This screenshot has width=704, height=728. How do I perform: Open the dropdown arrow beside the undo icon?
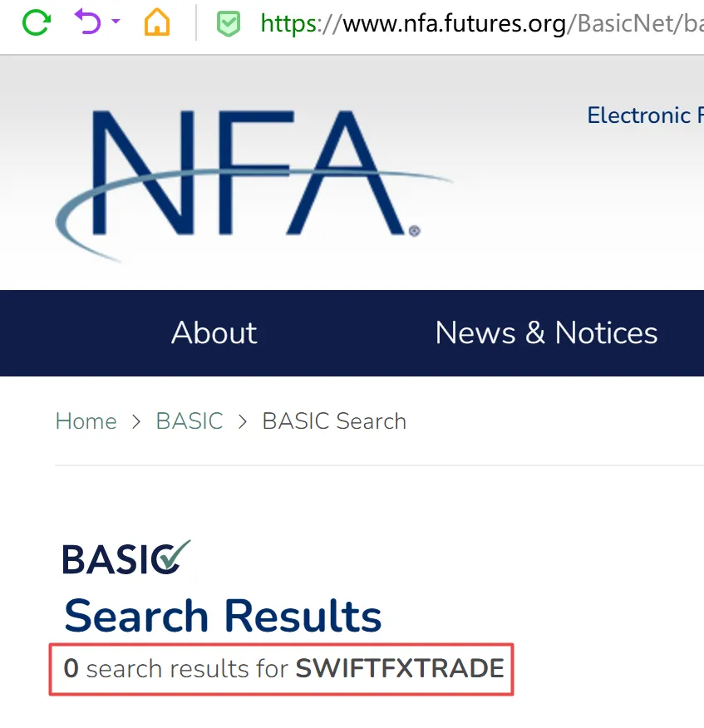point(116,22)
